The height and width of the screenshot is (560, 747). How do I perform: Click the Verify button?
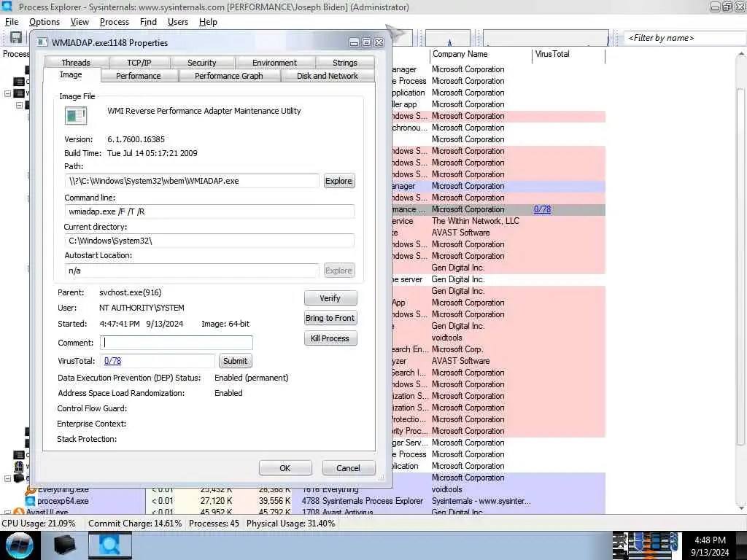330,298
